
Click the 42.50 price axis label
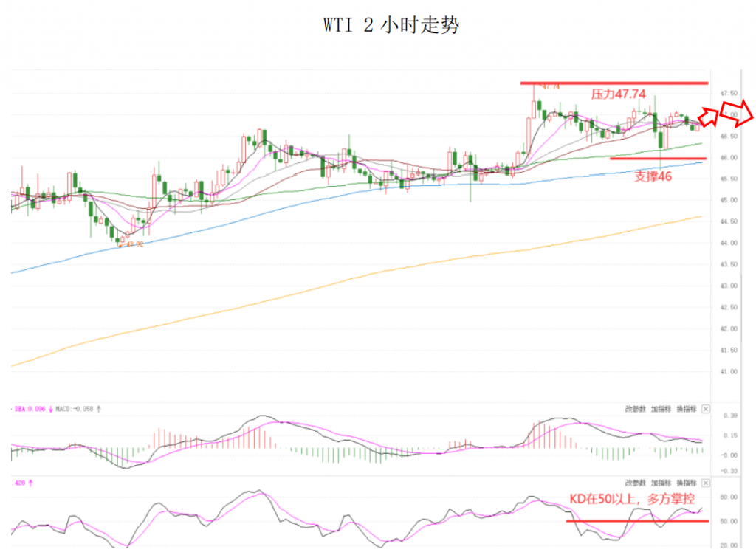[x=729, y=308]
